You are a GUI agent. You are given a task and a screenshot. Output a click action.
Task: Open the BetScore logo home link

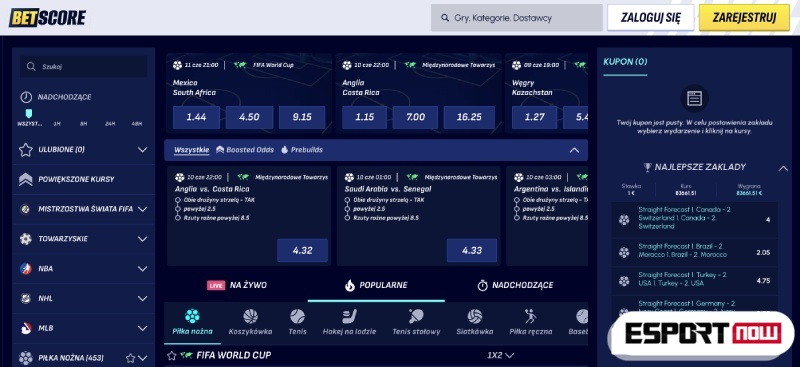click(47, 18)
